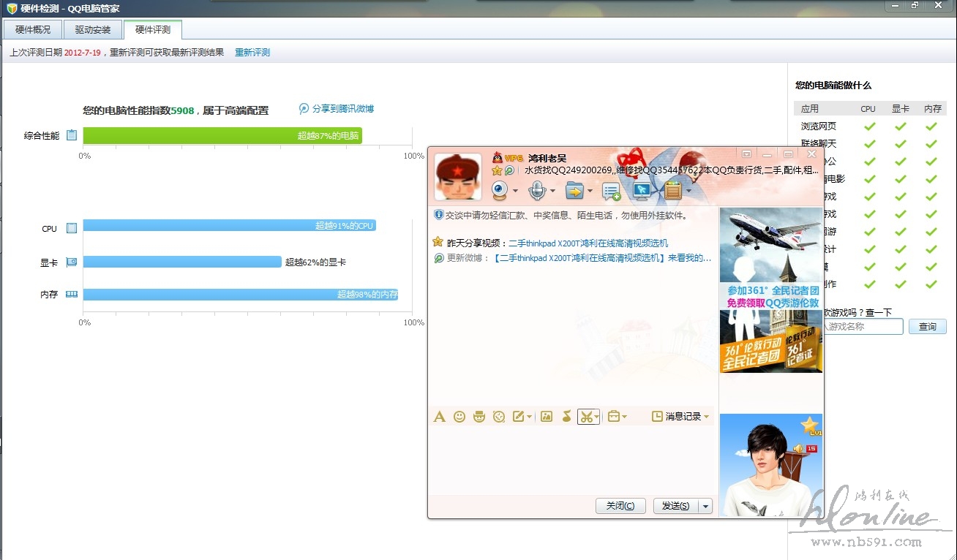Click the 分享到腾讯微博 link
The height and width of the screenshot is (560, 957).
343,109
